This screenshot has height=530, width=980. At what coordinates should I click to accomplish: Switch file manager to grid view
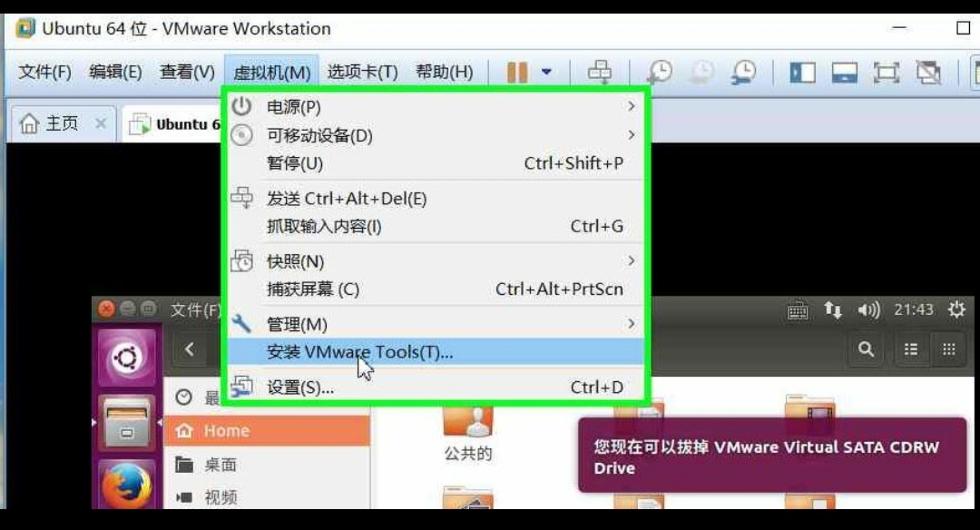947,348
